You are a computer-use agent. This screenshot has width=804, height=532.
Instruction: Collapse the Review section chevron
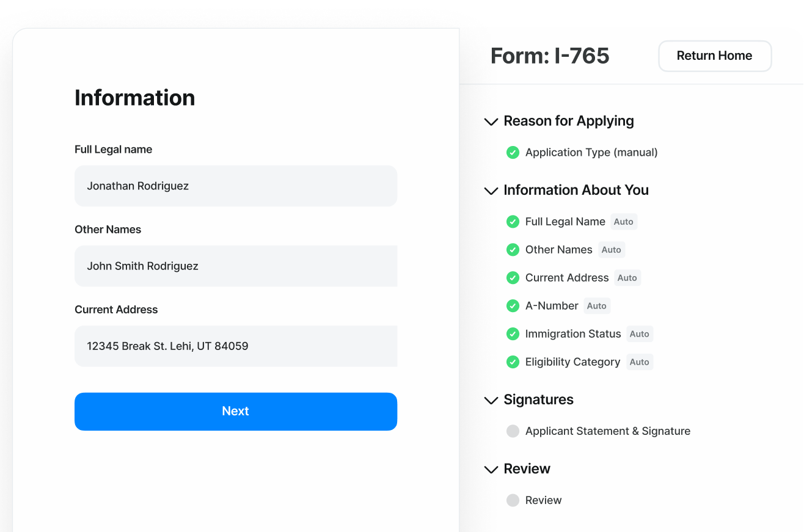(x=491, y=470)
